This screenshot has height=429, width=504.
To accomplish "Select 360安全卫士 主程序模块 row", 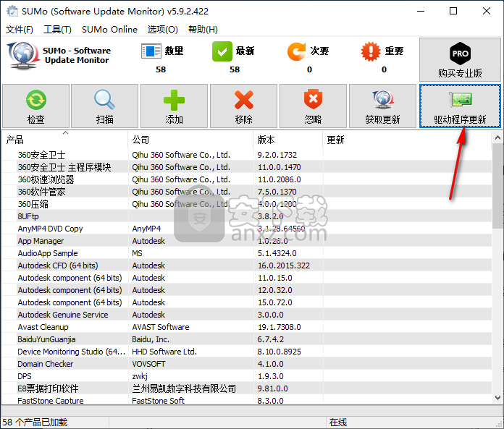I will (x=247, y=167).
